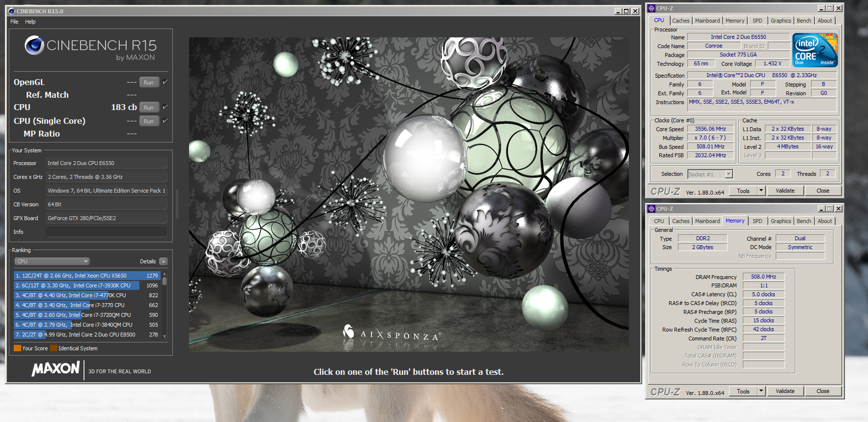
Task: Switch to Graphics tab in top CPU-Z
Action: pos(781,21)
